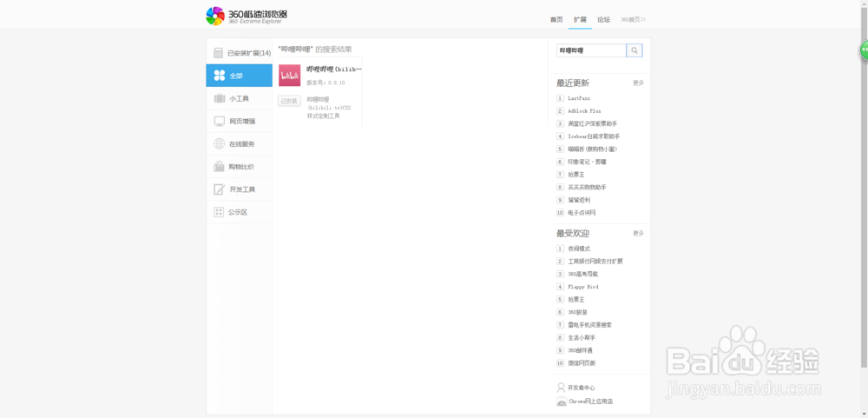Go to the 首页 tab
Screen dimensions: 868x418
[556, 19]
